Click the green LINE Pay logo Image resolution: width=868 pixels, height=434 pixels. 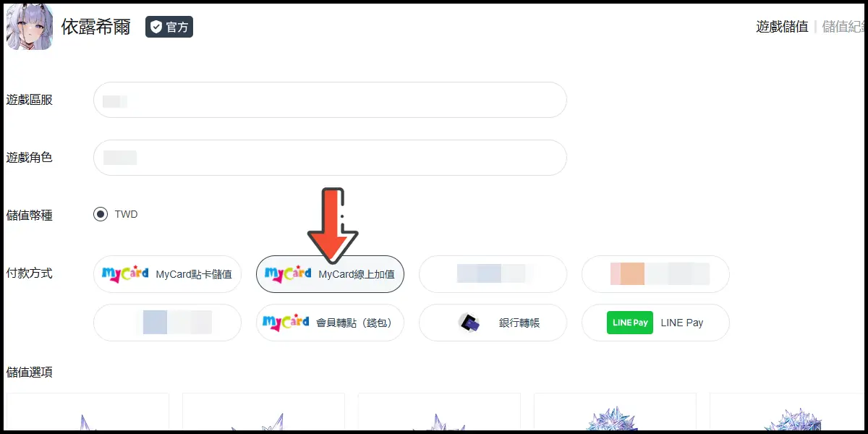[x=629, y=323]
